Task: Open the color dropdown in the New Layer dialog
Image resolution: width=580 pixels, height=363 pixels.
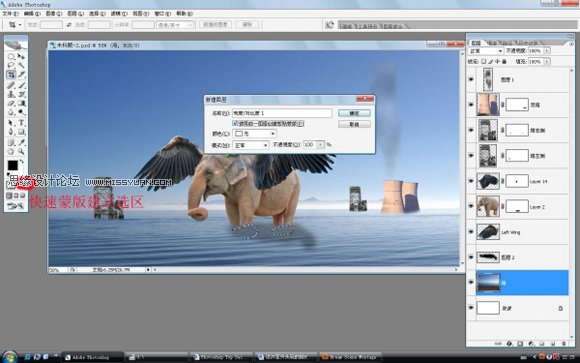Action: tap(254, 134)
